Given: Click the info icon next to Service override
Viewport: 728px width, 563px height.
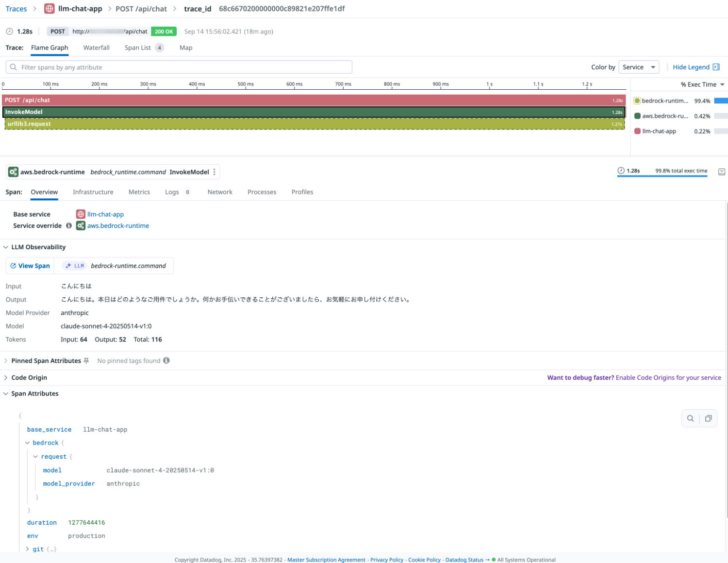Looking at the screenshot, I should tap(69, 225).
